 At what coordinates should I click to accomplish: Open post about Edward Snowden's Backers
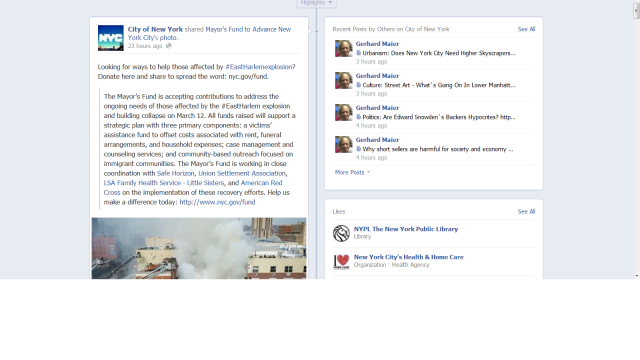pos(439,117)
